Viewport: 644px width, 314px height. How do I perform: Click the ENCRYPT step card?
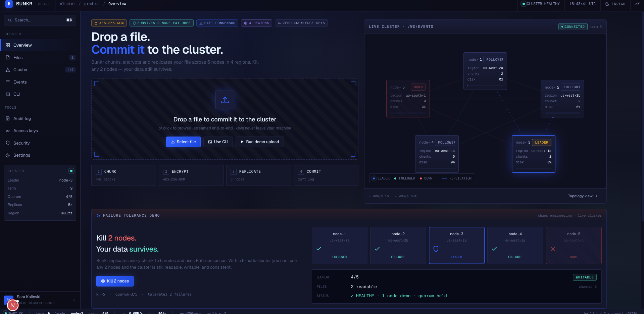point(191,175)
